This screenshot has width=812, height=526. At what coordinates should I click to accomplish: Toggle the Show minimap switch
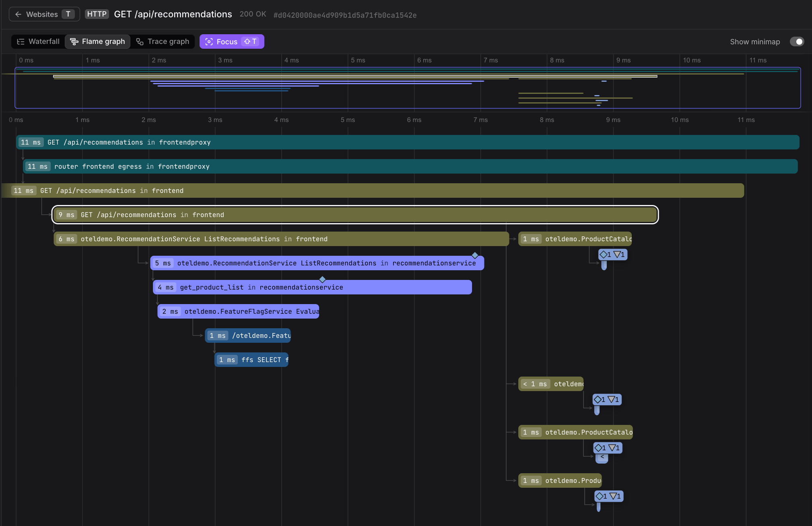pos(797,41)
